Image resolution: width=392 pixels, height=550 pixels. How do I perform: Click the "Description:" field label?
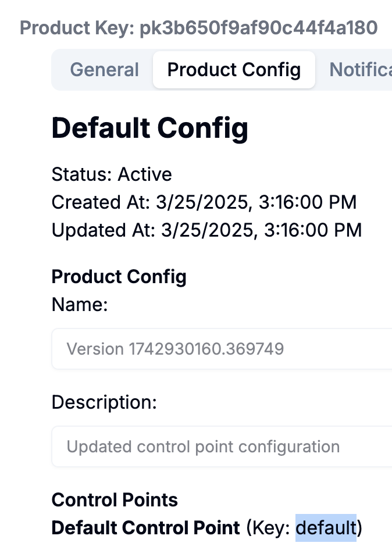click(x=104, y=402)
